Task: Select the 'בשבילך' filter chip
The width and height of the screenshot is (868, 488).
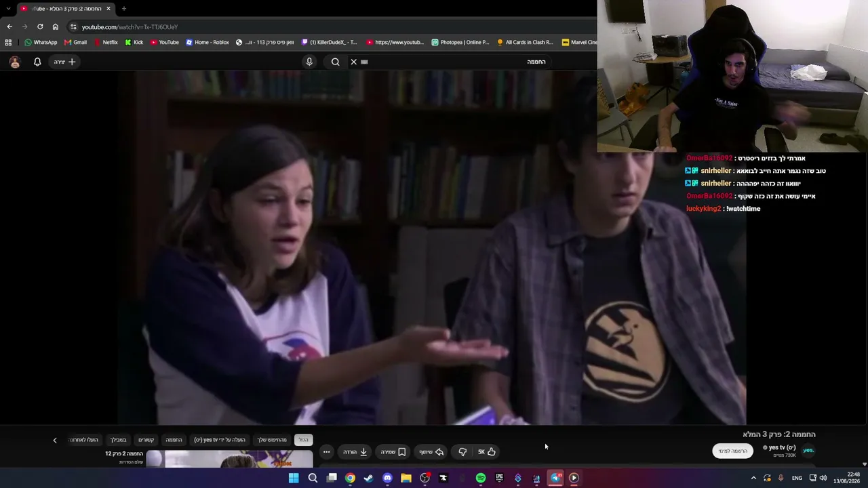Action: click(119, 440)
